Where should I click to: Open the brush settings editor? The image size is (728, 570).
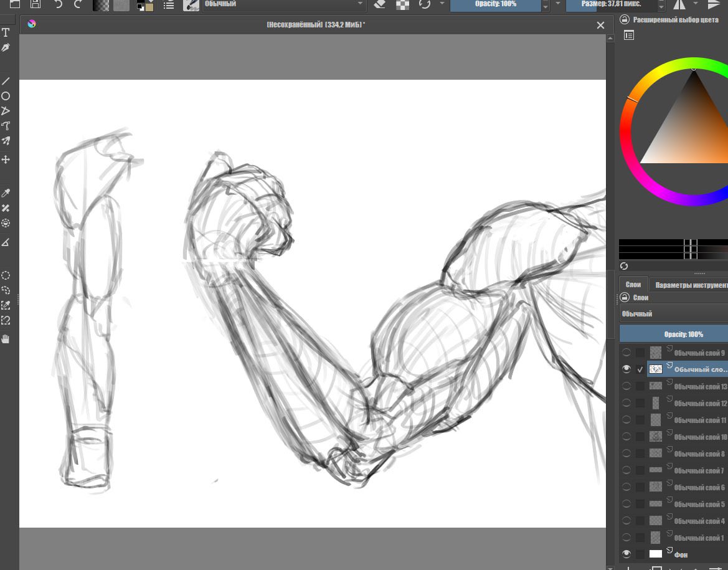(169, 4)
